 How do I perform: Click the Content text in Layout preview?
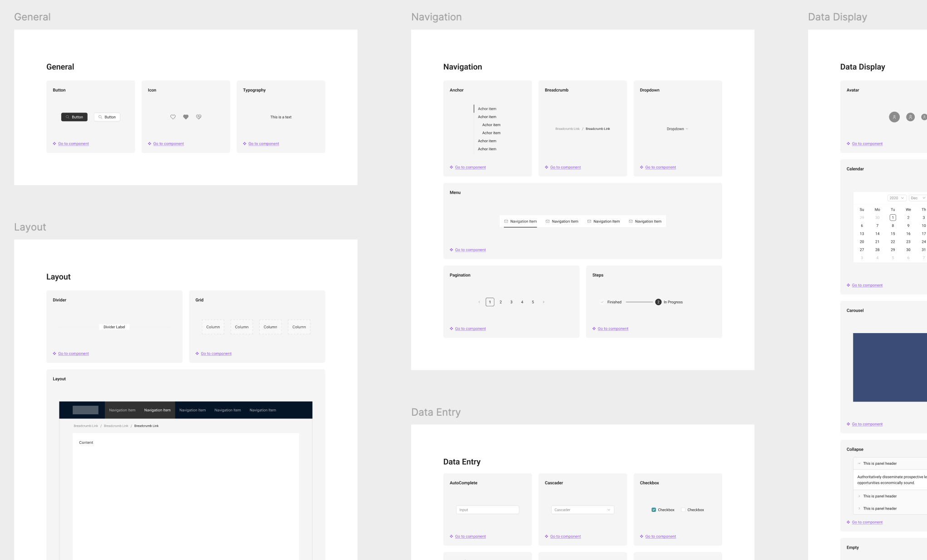(x=86, y=442)
